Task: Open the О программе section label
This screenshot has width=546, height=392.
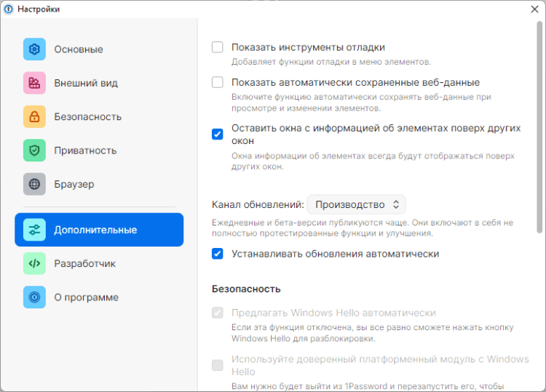Action: 86,297
